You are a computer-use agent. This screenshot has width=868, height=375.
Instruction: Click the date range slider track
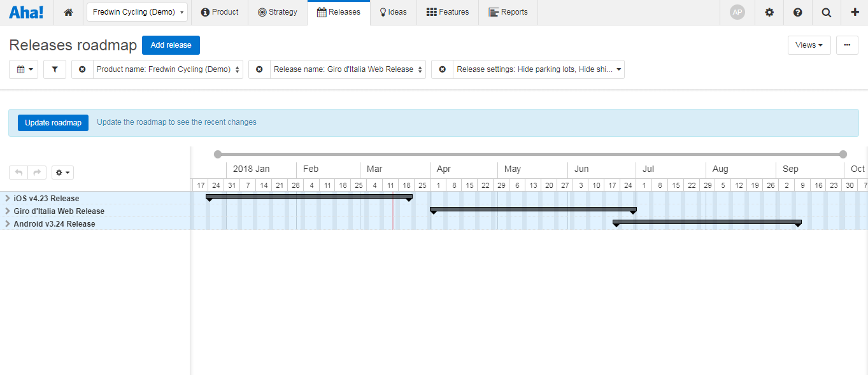(x=530, y=154)
